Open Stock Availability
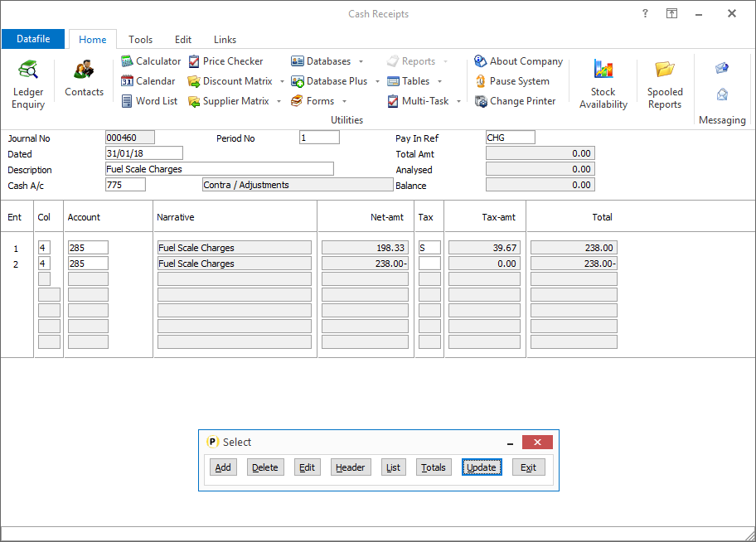The image size is (756, 542). pyautogui.click(x=603, y=85)
